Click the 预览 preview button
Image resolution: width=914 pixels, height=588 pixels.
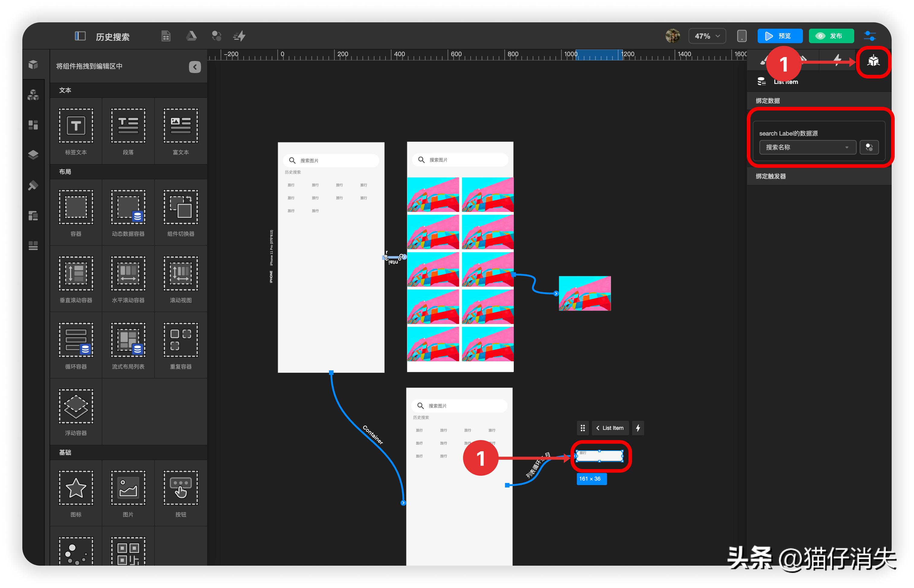tap(779, 36)
